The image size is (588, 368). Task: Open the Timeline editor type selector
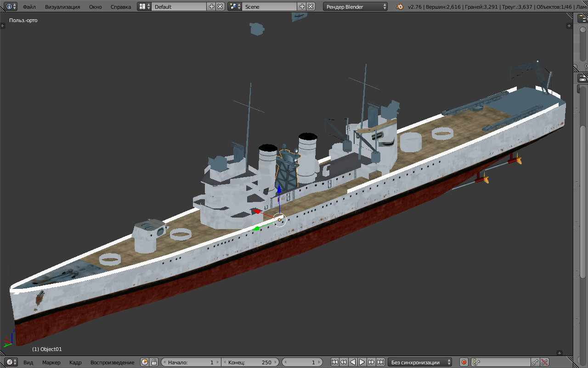[x=11, y=362]
